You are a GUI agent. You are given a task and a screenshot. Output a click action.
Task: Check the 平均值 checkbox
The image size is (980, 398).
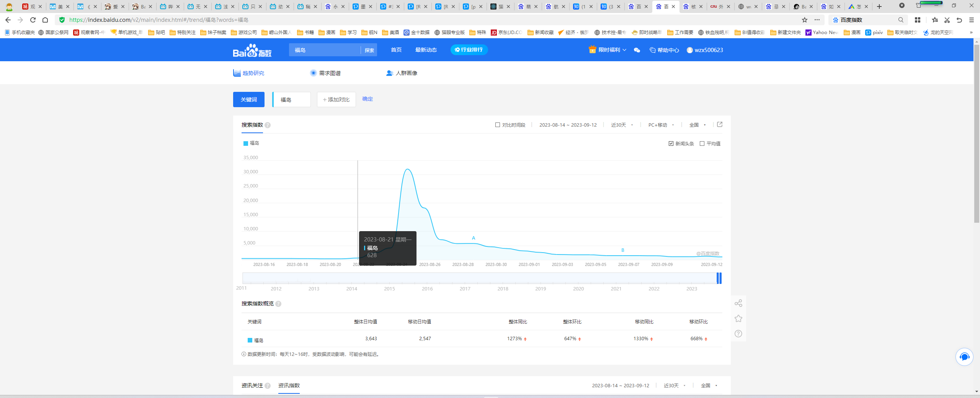coord(702,144)
